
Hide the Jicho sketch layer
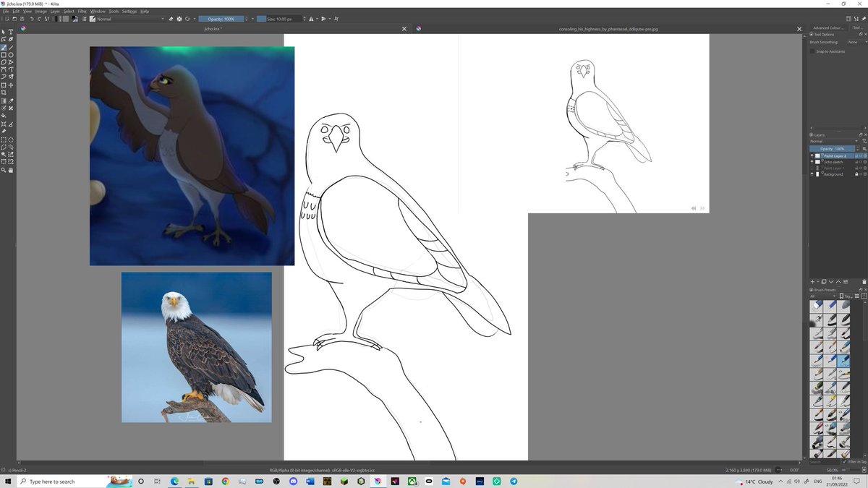click(812, 162)
